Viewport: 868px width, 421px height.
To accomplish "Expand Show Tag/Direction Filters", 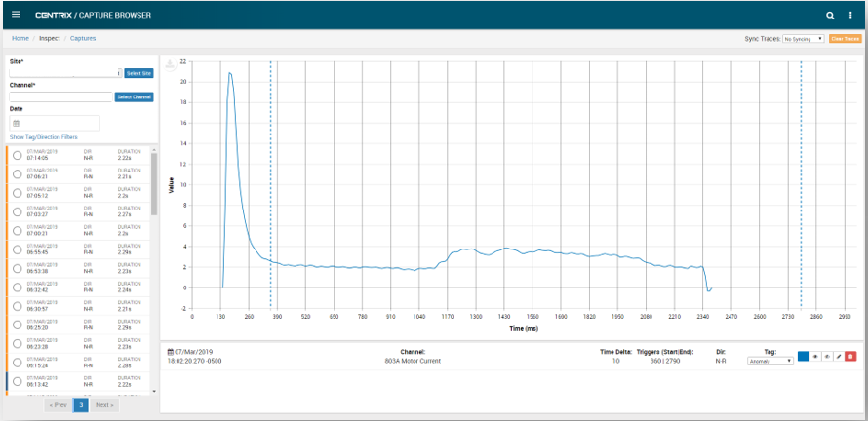I will (43, 137).
